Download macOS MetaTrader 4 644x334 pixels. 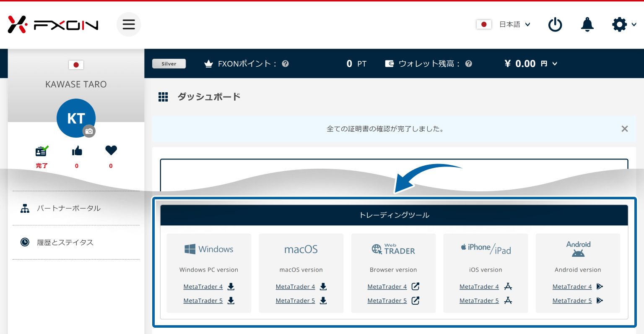coord(295,287)
